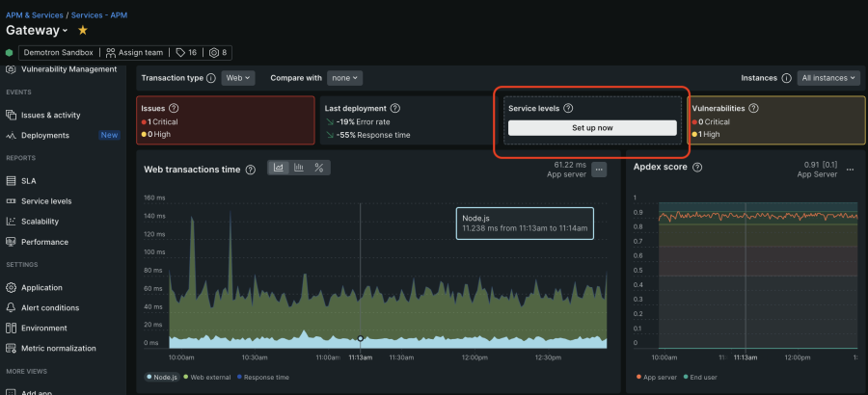868x395 pixels.
Task: Expand the All instances dropdown
Action: [828, 78]
